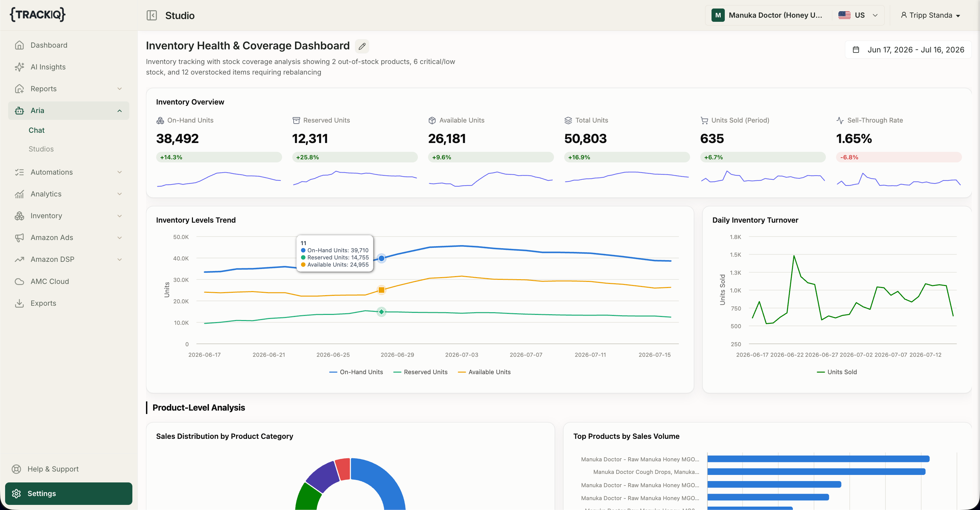The width and height of the screenshot is (980, 510).
Task: Select Studios under Aria
Action: 41,149
